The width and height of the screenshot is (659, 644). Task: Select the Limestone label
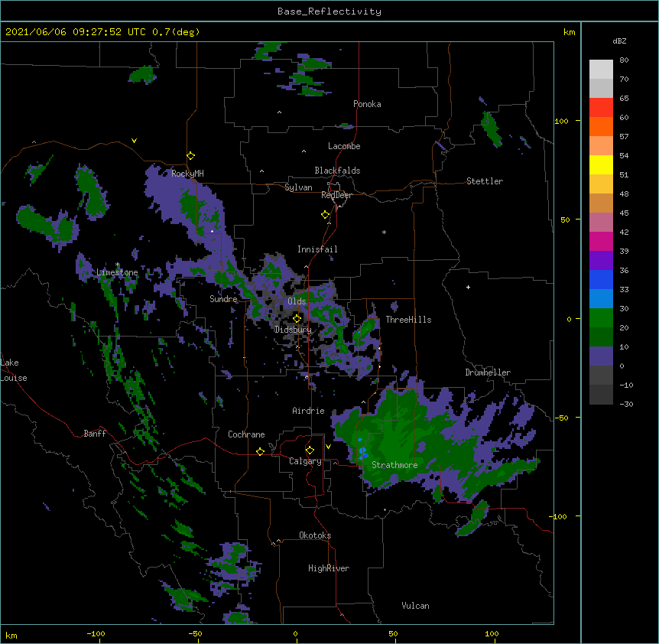(117, 272)
